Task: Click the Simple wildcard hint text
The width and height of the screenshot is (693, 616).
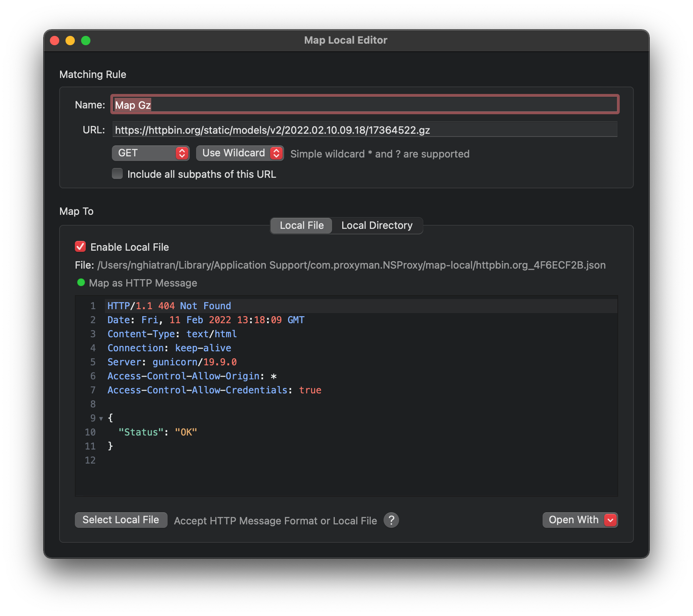Action: click(x=380, y=154)
